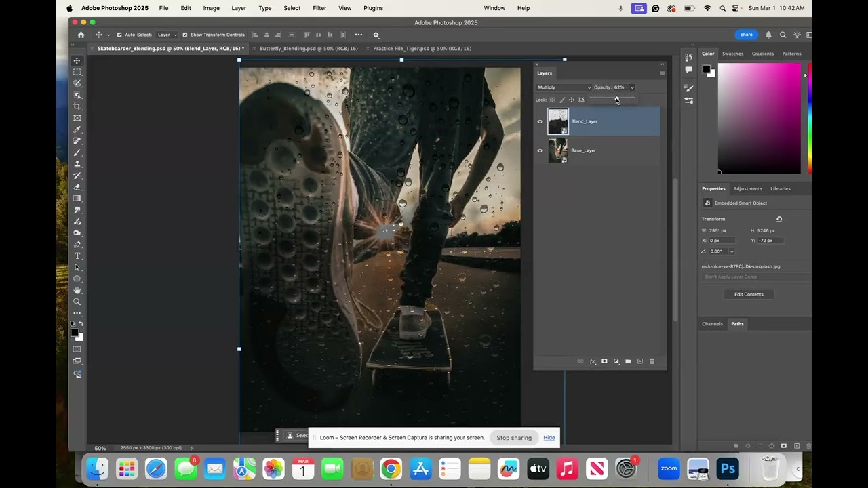Click the layer style fx icon
This screenshot has width=868, height=488.
[x=592, y=361]
